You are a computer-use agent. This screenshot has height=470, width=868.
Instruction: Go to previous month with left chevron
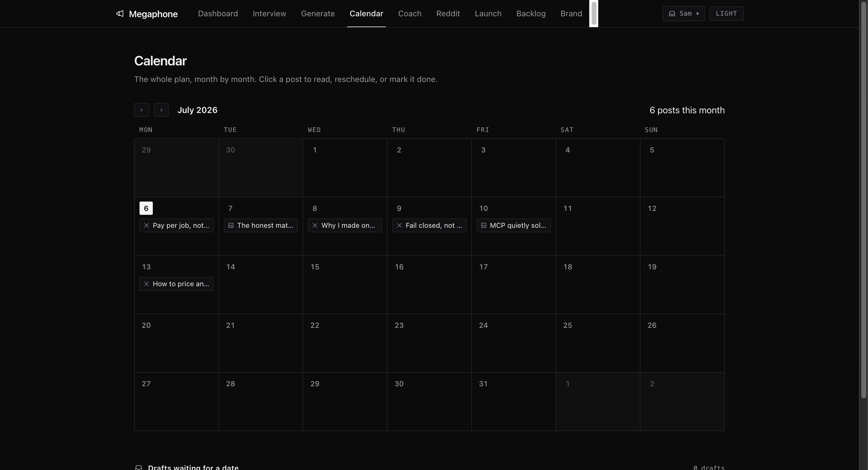tap(142, 110)
